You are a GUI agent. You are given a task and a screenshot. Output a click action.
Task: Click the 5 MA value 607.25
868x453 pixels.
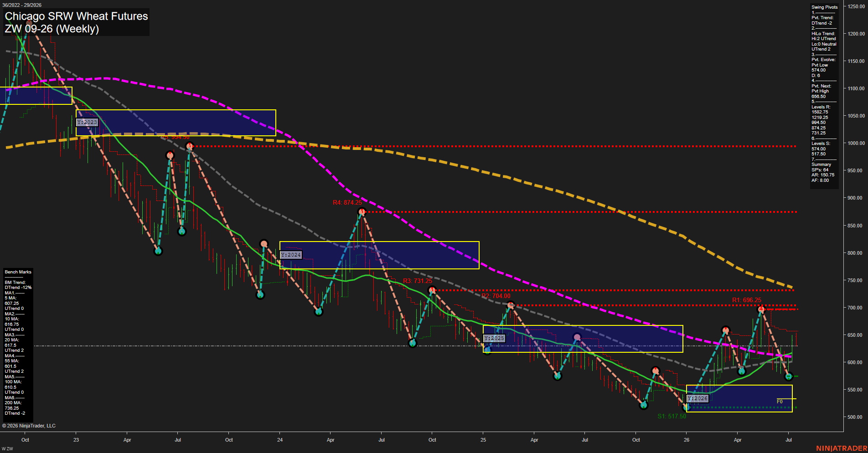click(x=12, y=304)
